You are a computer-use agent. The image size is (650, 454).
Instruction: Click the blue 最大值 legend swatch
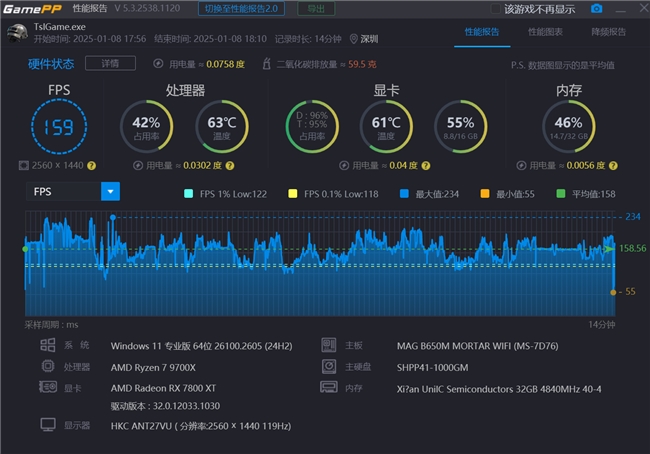click(x=404, y=194)
